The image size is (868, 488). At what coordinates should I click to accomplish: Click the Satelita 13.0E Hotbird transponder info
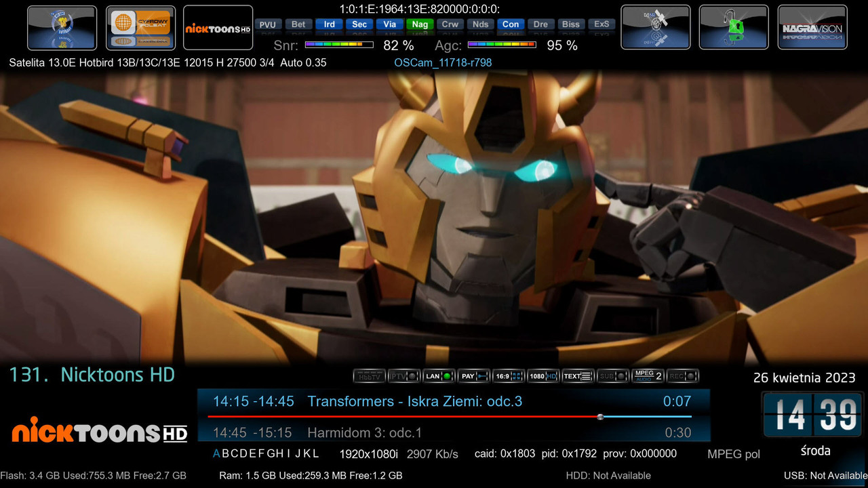167,62
